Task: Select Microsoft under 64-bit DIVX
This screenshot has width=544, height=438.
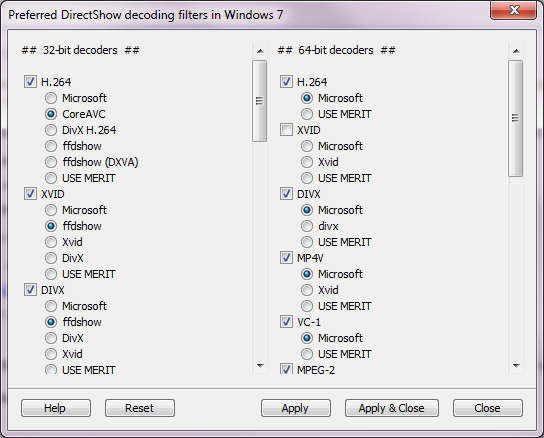Action: pyautogui.click(x=307, y=210)
